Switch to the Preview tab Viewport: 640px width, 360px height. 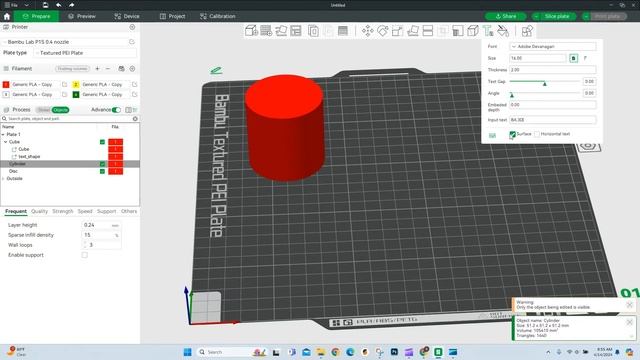pyautogui.click(x=82, y=16)
